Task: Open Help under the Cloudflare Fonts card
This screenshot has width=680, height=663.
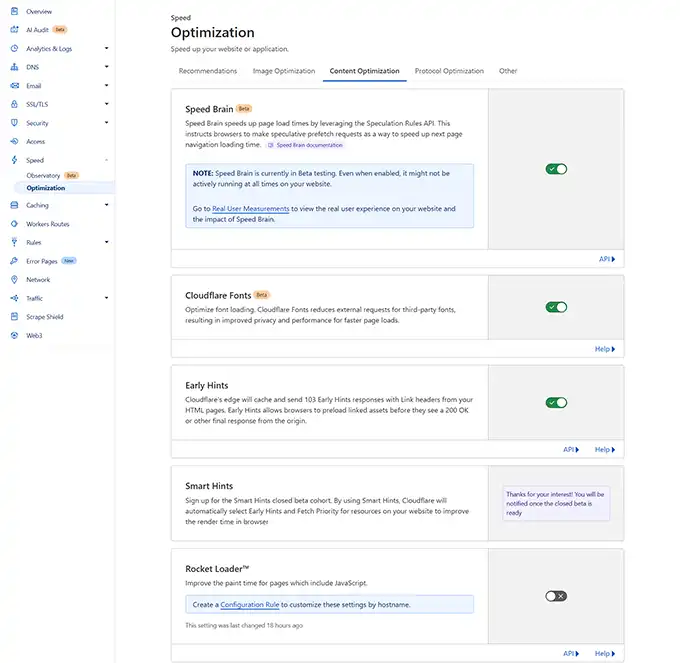Action: tap(605, 349)
